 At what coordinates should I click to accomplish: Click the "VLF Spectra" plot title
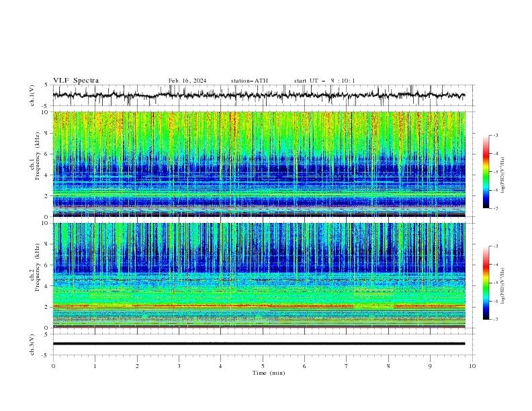pos(76,81)
